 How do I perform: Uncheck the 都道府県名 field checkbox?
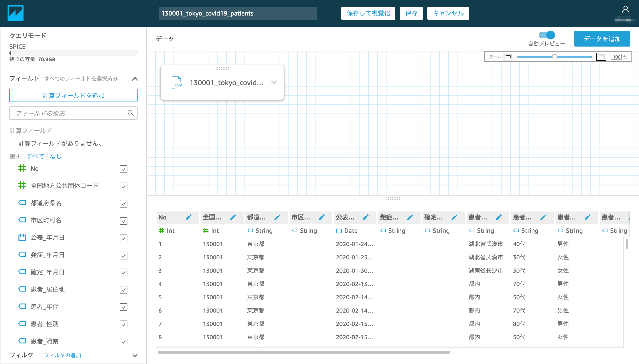(124, 204)
